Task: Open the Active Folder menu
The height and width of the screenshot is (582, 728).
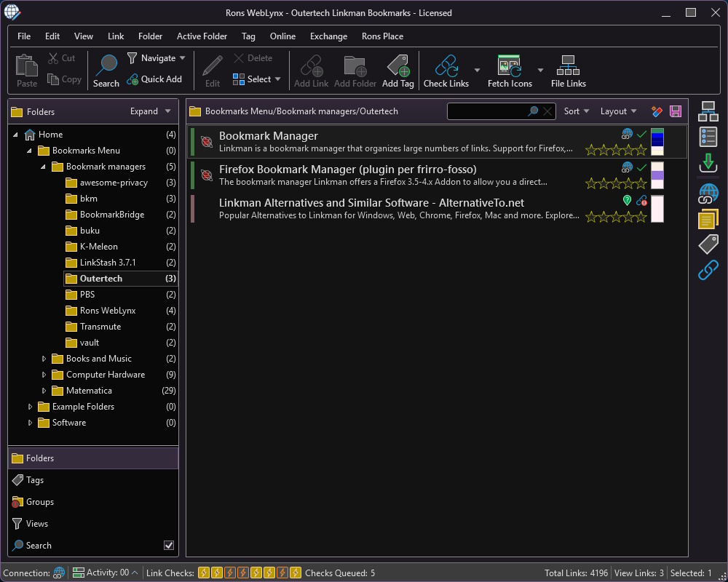Action: click(x=202, y=36)
